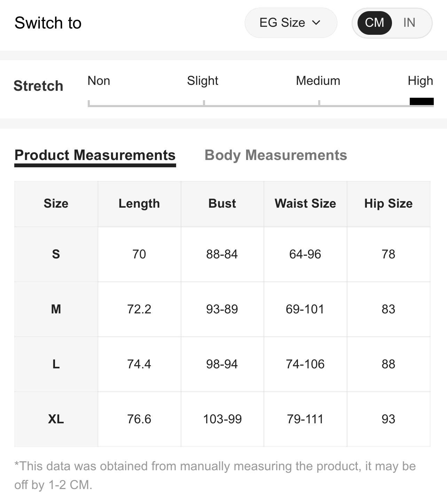Click the High stretch label

click(x=420, y=81)
